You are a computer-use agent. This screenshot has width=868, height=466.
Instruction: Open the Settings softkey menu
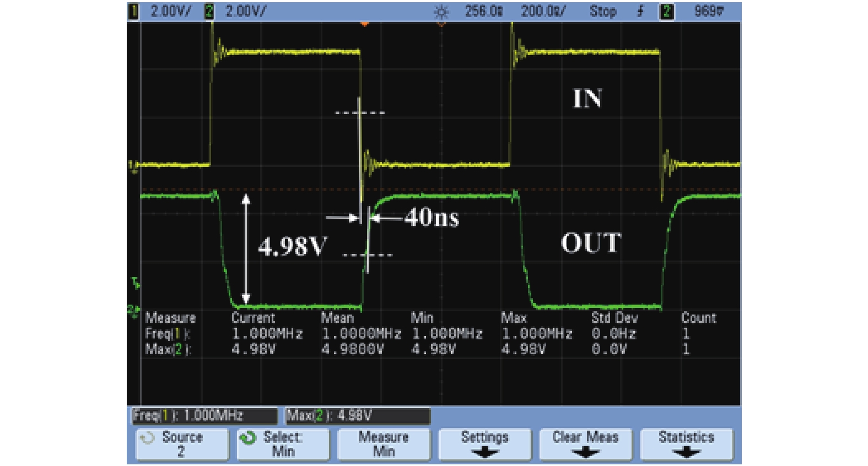[484, 444]
